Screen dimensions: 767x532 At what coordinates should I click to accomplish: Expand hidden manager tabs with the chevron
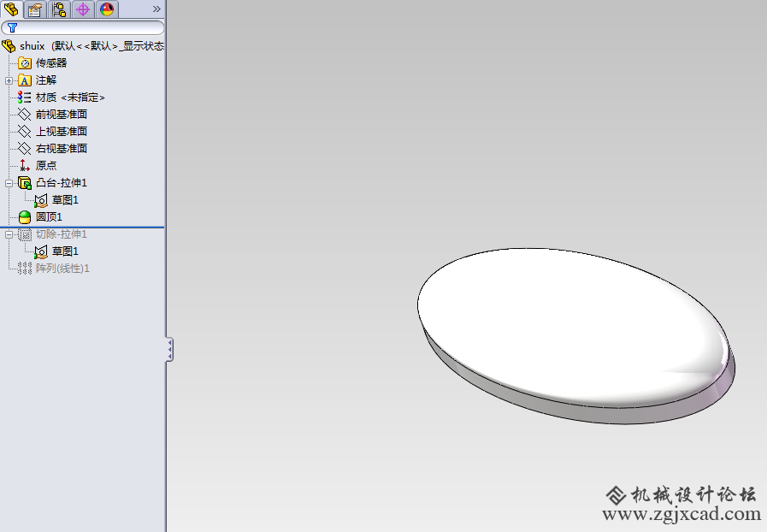[156, 9]
